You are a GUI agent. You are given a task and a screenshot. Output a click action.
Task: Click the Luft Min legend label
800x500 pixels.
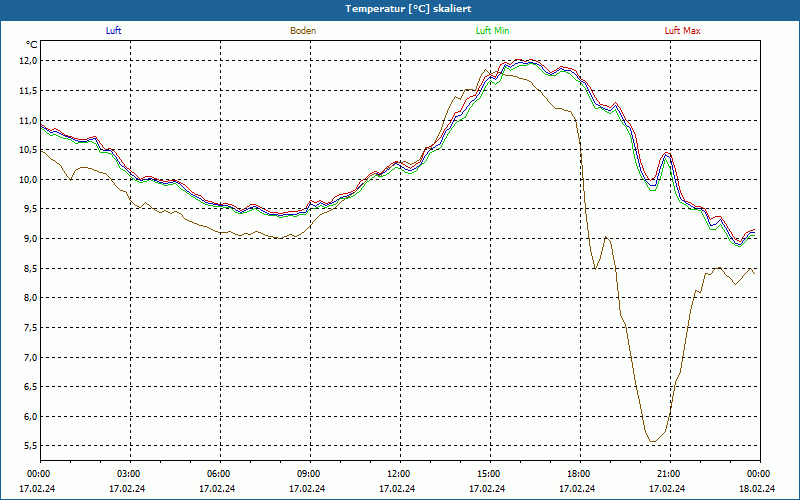492,31
